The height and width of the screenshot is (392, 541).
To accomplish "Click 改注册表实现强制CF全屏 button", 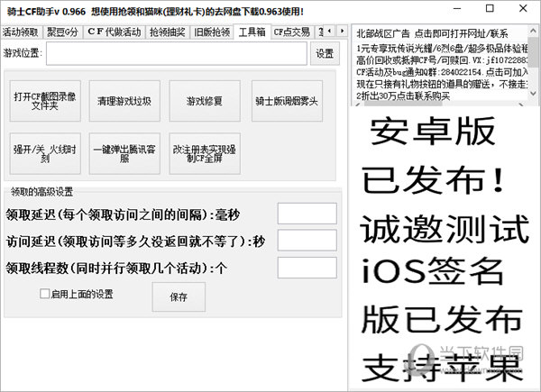I will 205,153.
